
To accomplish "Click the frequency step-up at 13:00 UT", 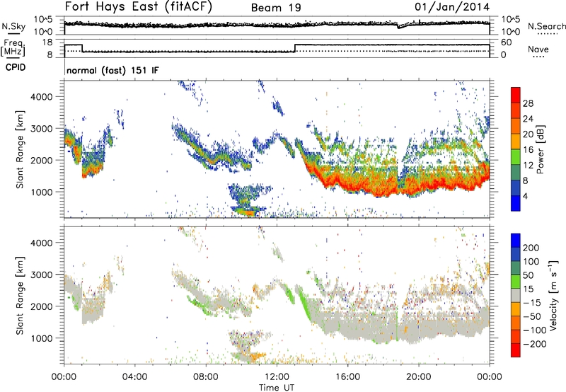I will (x=295, y=48).
